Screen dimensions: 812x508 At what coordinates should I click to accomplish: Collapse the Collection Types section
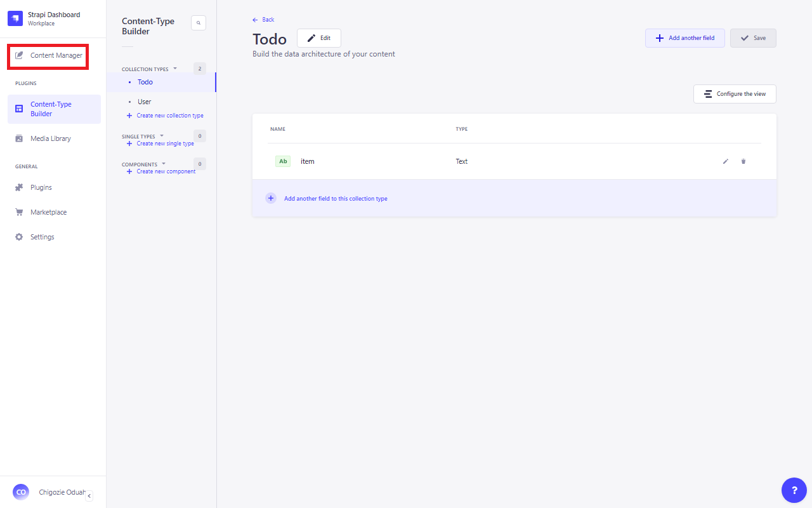click(x=175, y=69)
